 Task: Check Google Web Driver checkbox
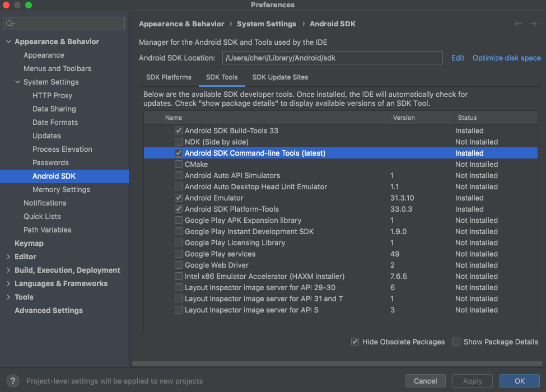click(x=179, y=265)
